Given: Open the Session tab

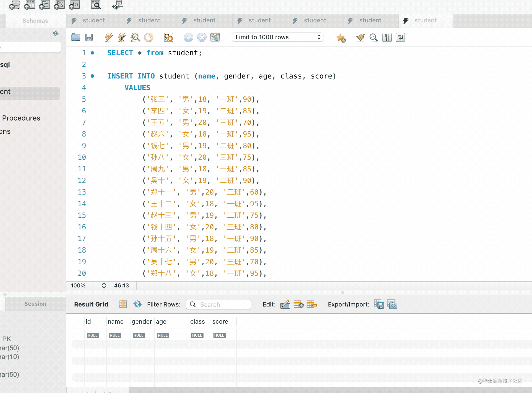Looking at the screenshot, I should click(35, 304).
